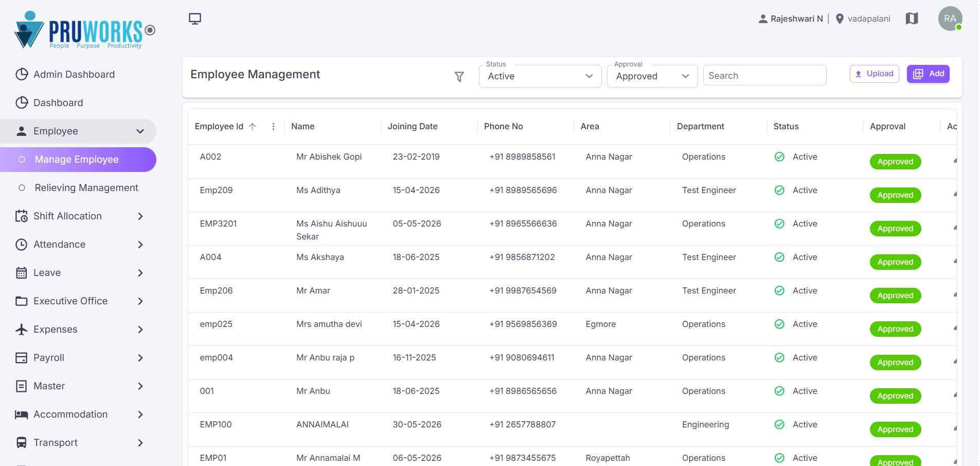Click the Shift Allocation calendar icon

(x=22, y=216)
